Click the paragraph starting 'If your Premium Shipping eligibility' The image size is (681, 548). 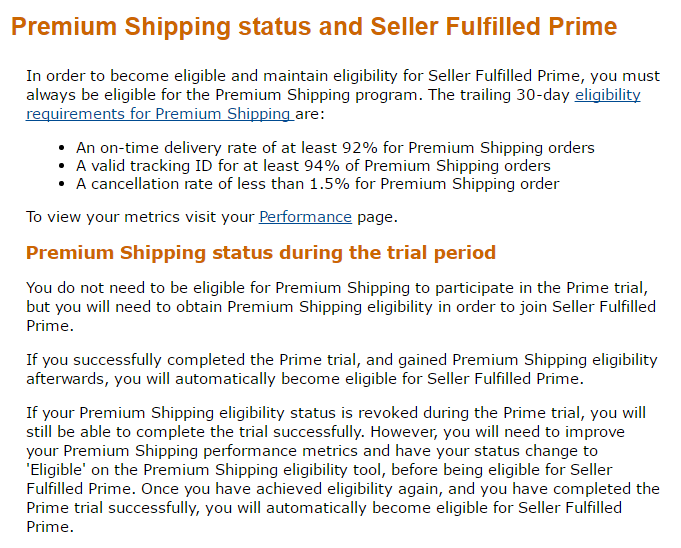(x=340, y=470)
